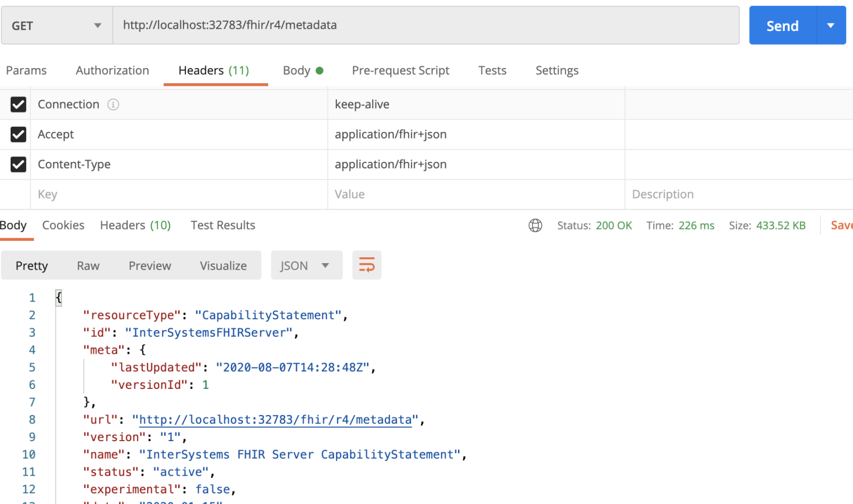View response Headers (10) tab
Viewport: 853px width, 504px height.
tap(135, 225)
